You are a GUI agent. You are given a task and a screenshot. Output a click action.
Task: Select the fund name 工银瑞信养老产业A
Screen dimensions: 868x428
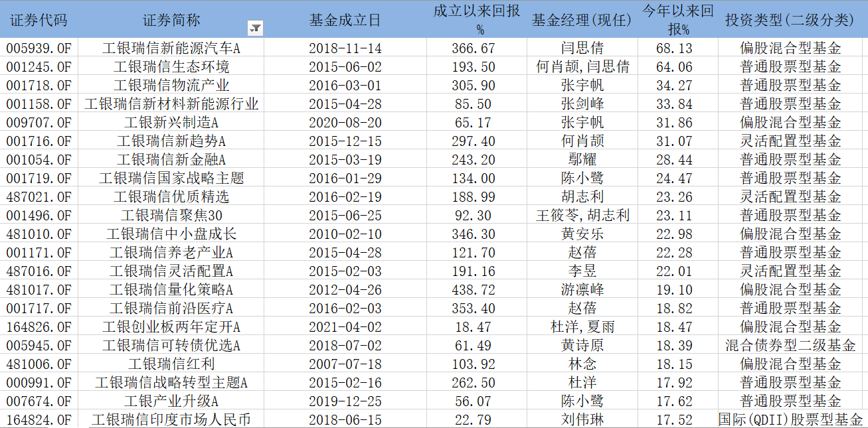click(x=171, y=253)
